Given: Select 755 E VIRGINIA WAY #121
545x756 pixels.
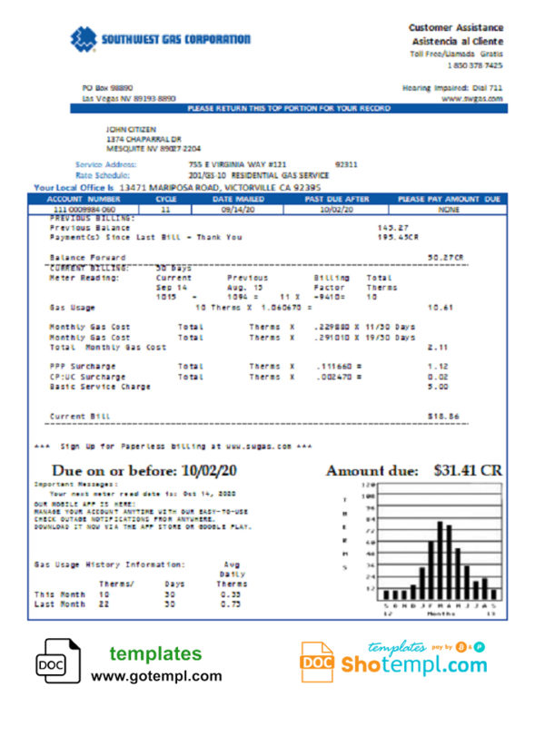Looking at the screenshot, I should pos(237,164).
